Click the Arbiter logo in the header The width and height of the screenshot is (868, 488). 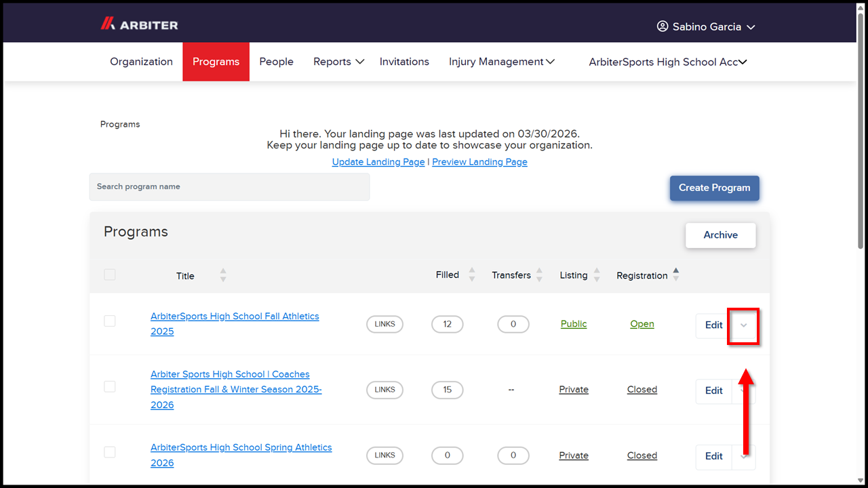(139, 24)
